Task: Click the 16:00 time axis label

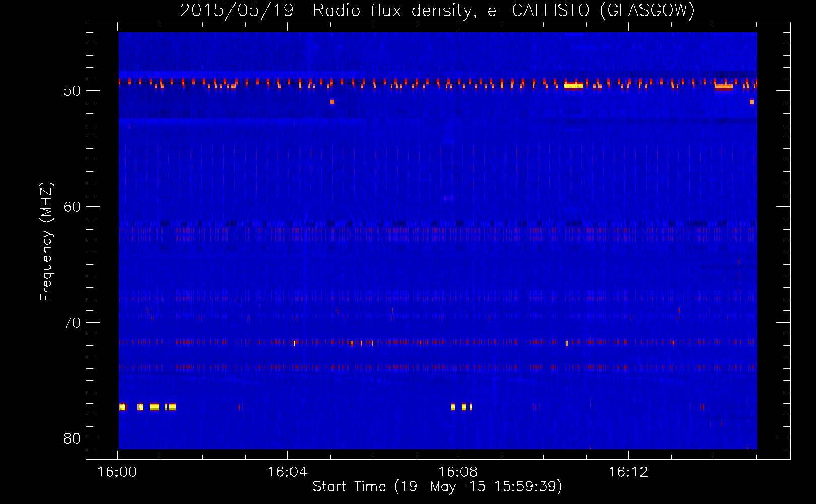Action: (x=117, y=472)
